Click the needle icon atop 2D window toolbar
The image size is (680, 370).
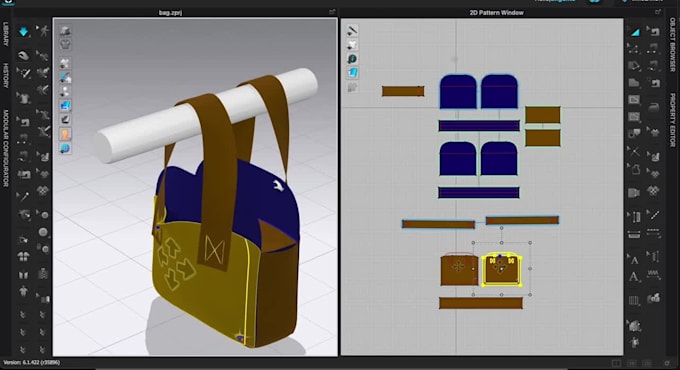(x=352, y=30)
